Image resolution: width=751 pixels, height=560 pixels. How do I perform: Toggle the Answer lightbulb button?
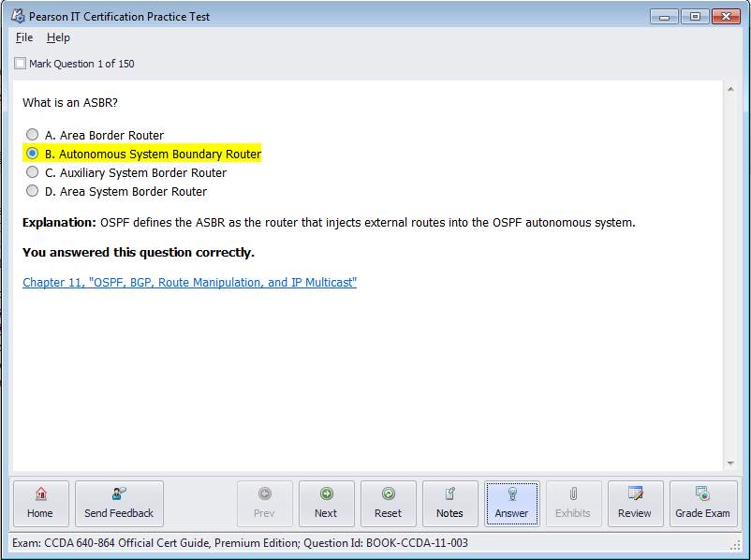511,504
